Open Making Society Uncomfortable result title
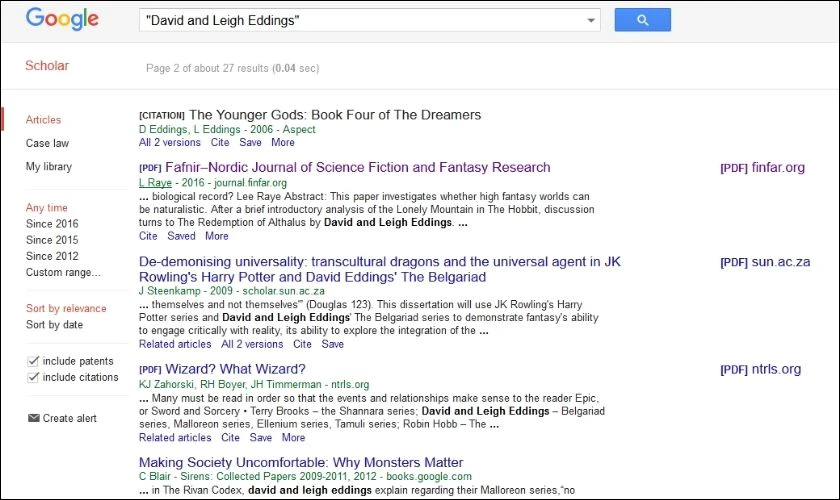Screen dimensions: 840x500 [301, 462]
